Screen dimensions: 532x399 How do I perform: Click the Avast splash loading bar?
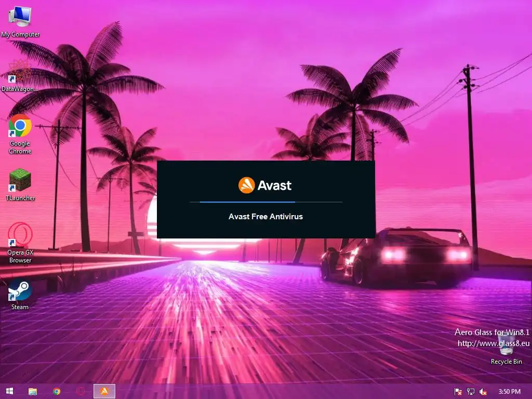(265, 202)
